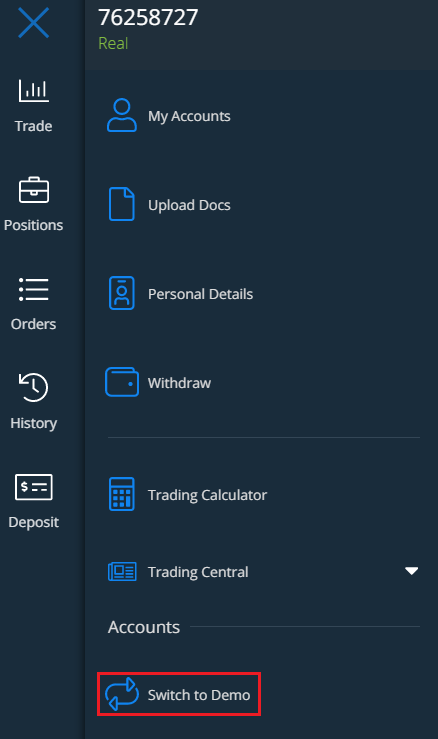438x739 pixels.
Task: Select the Orders list icon
Action: pyautogui.click(x=33, y=289)
